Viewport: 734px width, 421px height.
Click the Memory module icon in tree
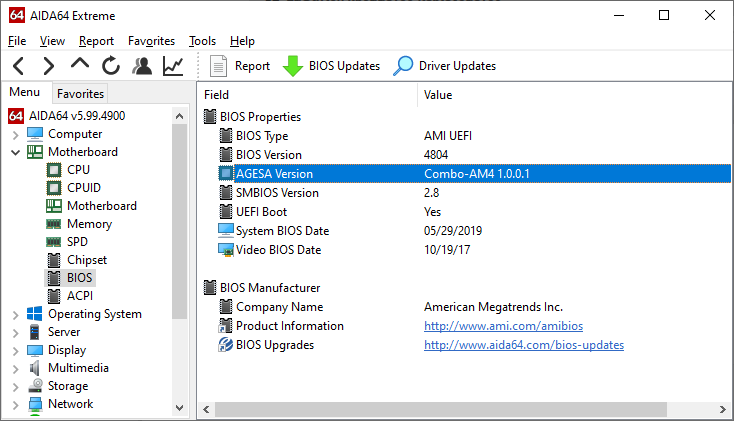tap(53, 224)
